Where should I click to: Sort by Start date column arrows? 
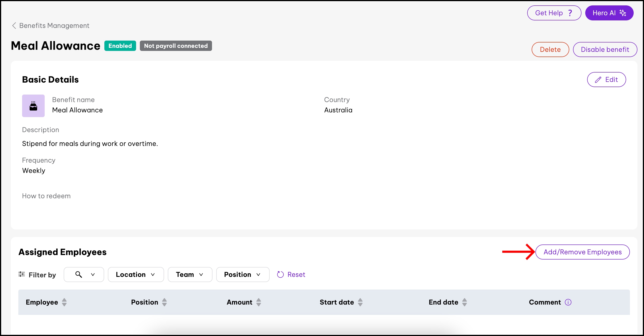point(360,302)
